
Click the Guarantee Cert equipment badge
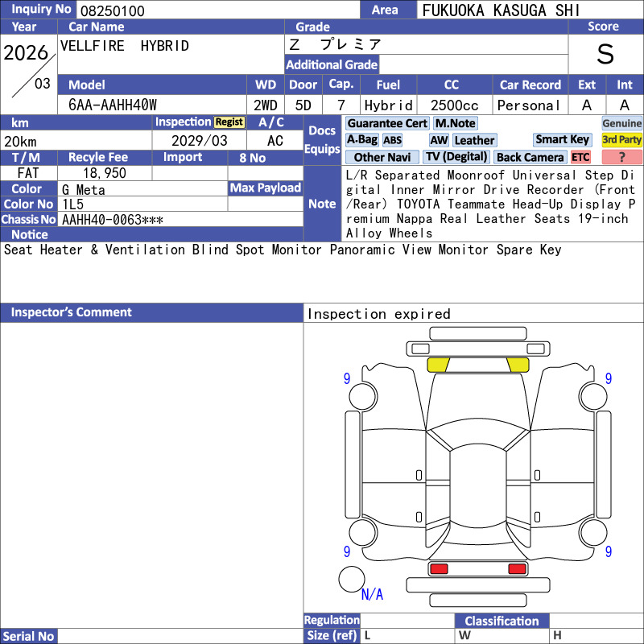coord(387,123)
